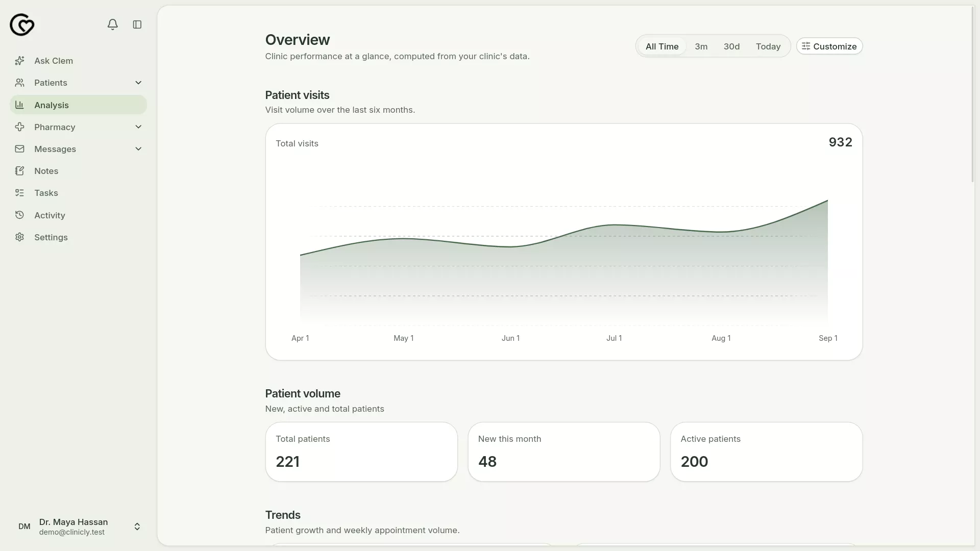
Task: Click the Total patients 221 card
Action: 361,452
